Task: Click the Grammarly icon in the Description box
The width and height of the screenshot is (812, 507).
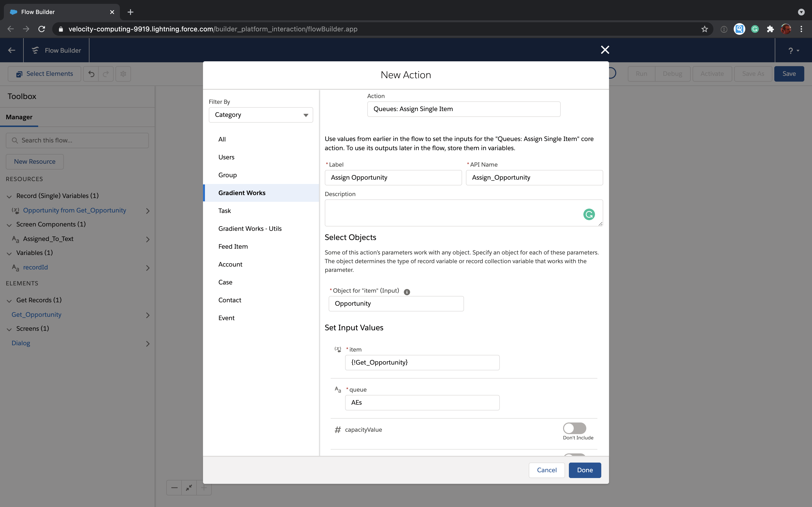Action: 589,214
